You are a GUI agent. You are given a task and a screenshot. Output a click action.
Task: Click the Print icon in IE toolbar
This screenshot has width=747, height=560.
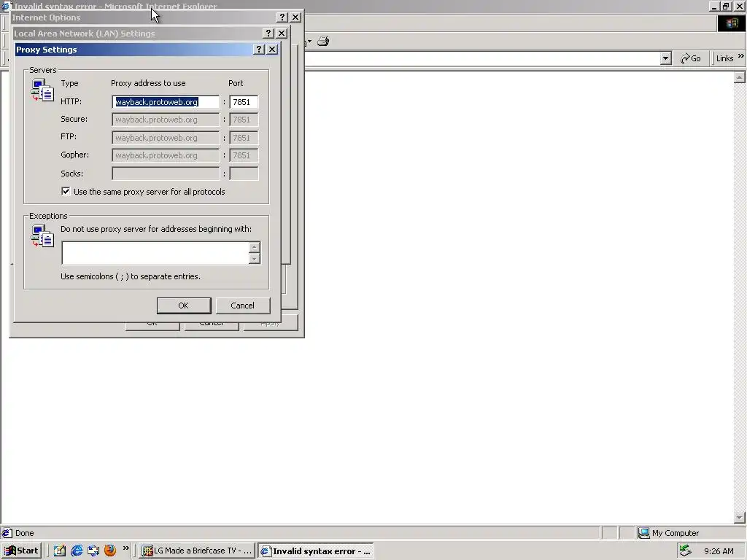click(x=323, y=41)
